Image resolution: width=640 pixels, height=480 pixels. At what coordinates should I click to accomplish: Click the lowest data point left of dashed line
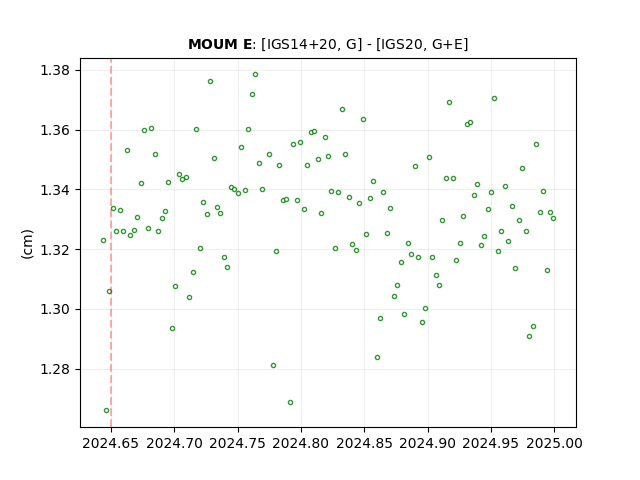coord(107,411)
